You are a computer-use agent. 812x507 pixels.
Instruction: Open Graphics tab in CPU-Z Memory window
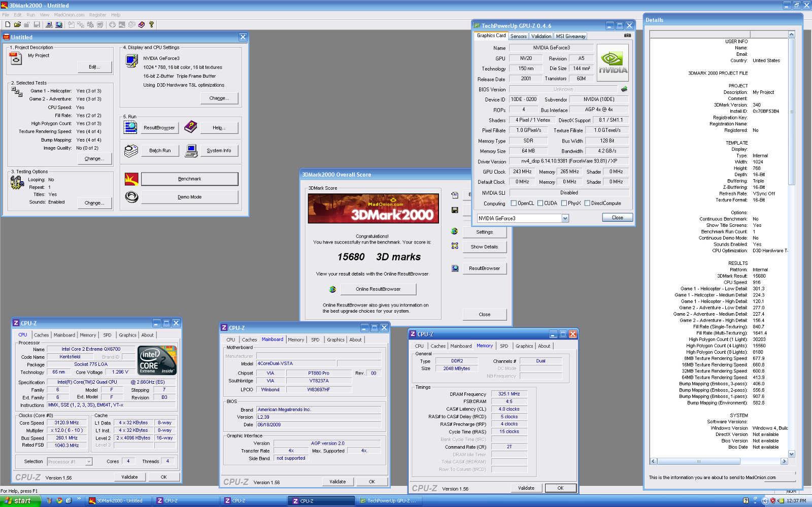coord(524,346)
